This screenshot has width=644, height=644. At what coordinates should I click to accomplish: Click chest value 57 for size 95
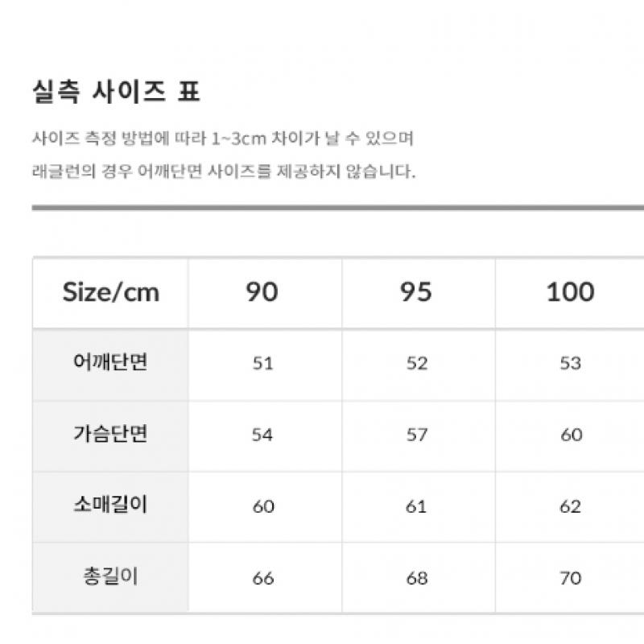click(x=416, y=435)
